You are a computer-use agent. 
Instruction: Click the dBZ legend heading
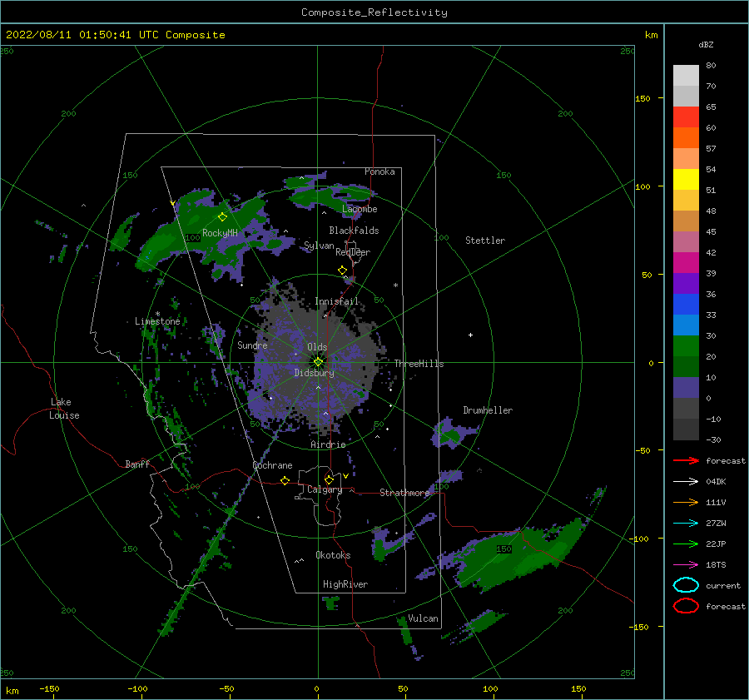[x=706, y=44]
